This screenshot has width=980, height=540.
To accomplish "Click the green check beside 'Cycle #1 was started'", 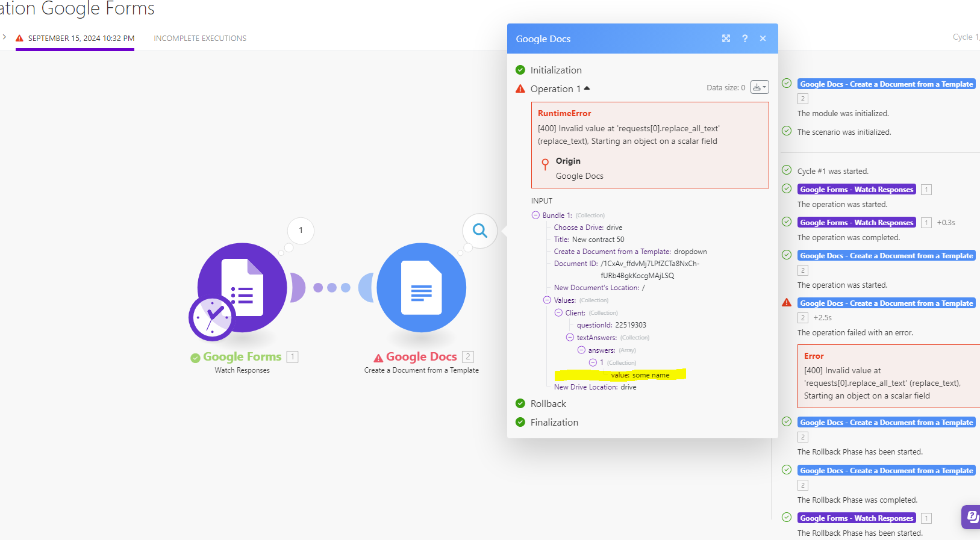I will pyautogui.click(x=787, y=170).
